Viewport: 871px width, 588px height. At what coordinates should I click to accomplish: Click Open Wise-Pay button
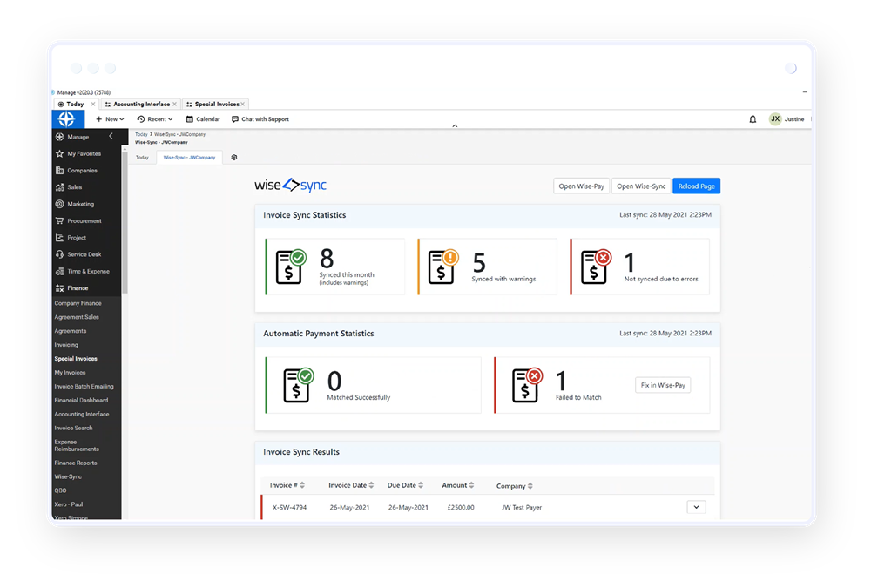[581, 186]
